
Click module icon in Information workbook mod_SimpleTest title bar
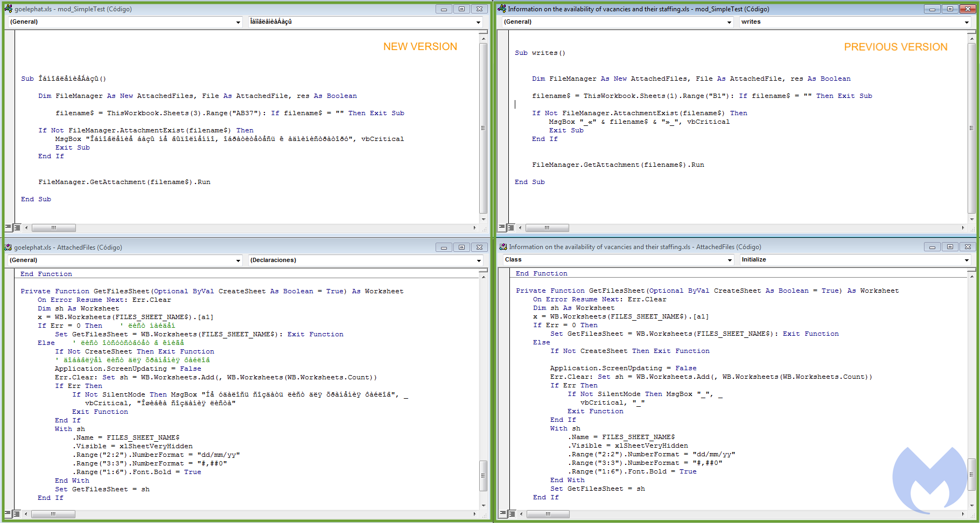pos(502,9)
